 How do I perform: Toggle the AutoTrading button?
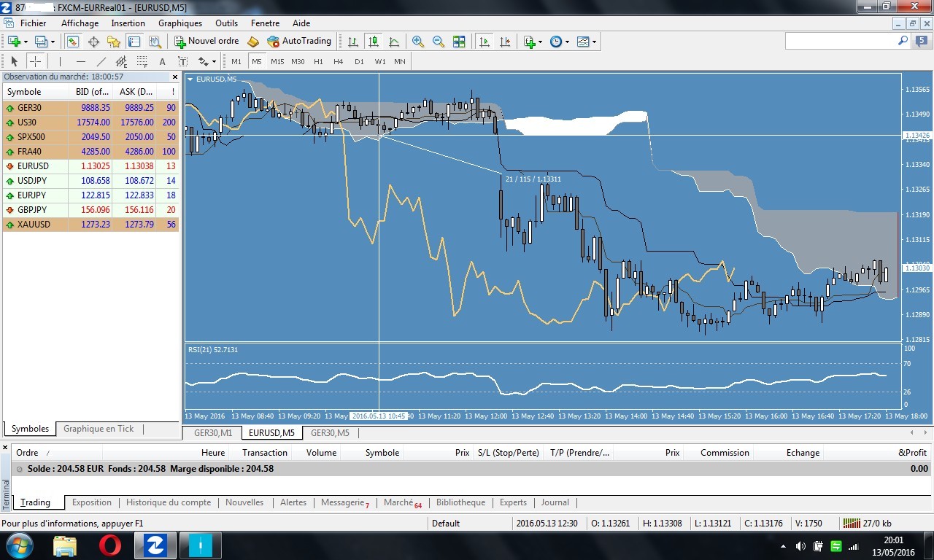click(x=299, y=42)
